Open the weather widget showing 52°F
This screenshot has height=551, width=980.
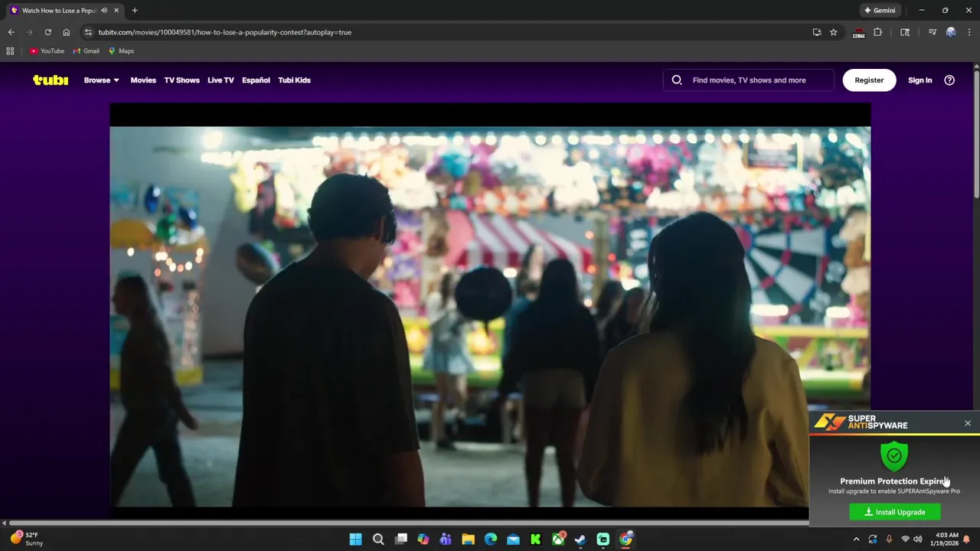[28, 539]
